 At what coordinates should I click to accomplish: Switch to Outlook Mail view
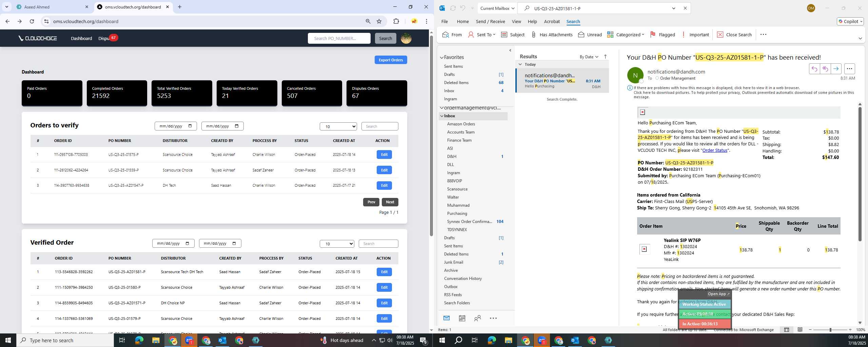[447, 318]
